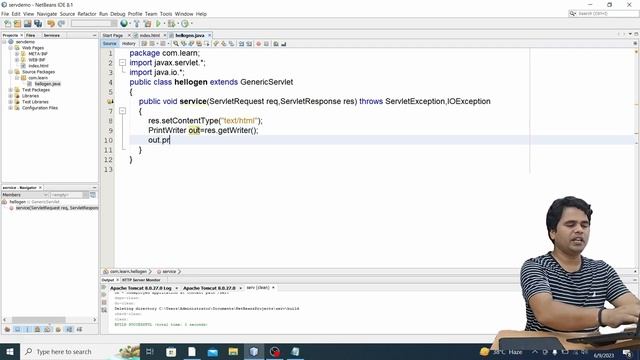
Task: Click the Open Projects icon in main toolbar
Action: (x=27, y=24)
